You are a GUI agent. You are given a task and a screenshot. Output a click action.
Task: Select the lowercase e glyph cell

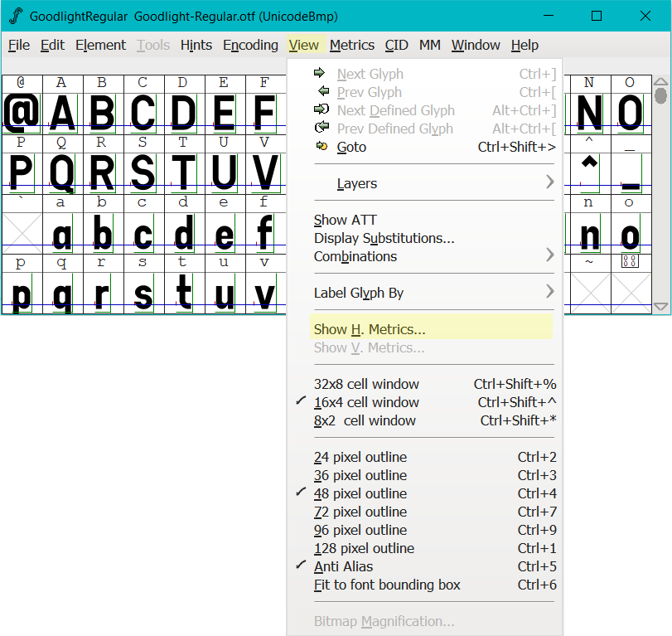point(225,232)
